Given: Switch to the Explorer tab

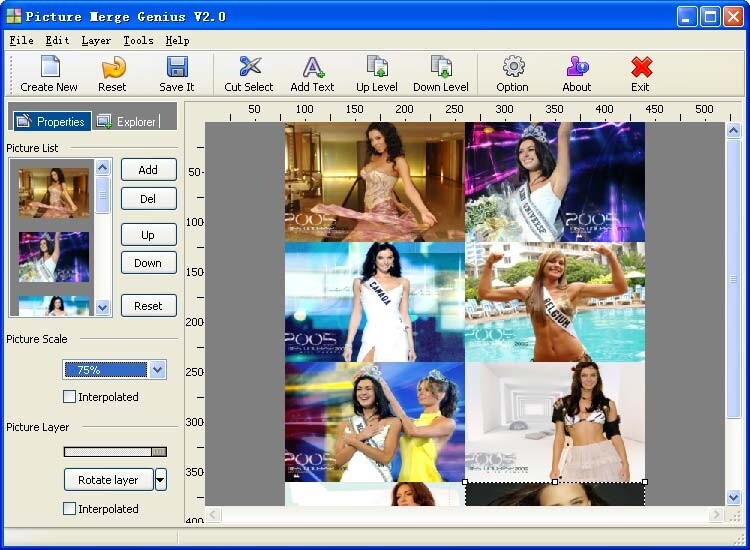Looking at the screenshot, I should click(127, 121).
